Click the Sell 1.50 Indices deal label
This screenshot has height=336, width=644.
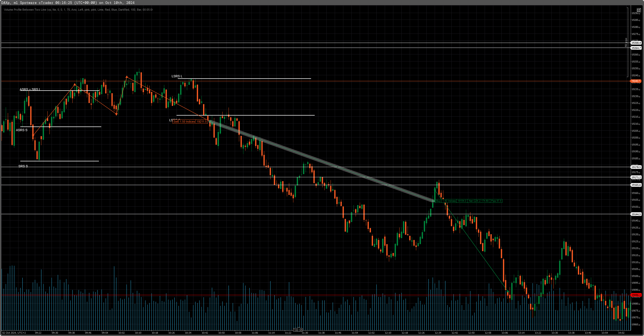[x=190, y=122]
